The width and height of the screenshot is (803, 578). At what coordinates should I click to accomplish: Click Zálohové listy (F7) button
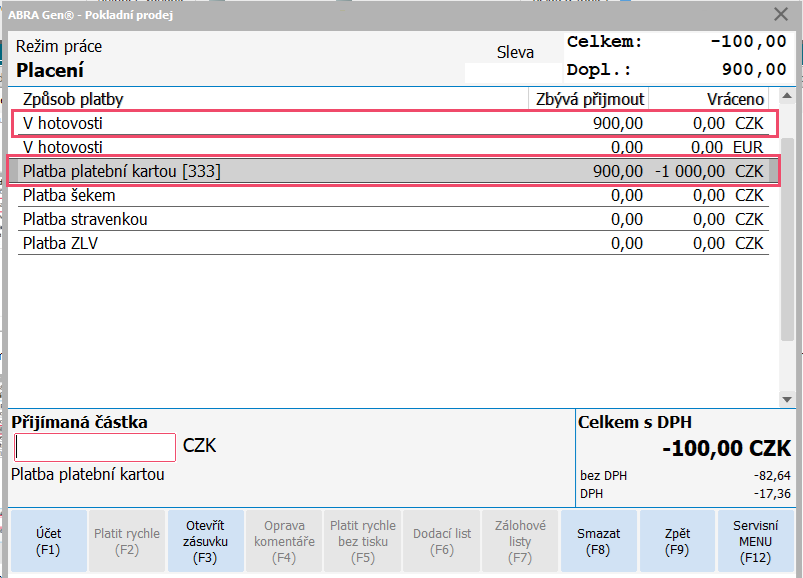(x=520, y=541)
